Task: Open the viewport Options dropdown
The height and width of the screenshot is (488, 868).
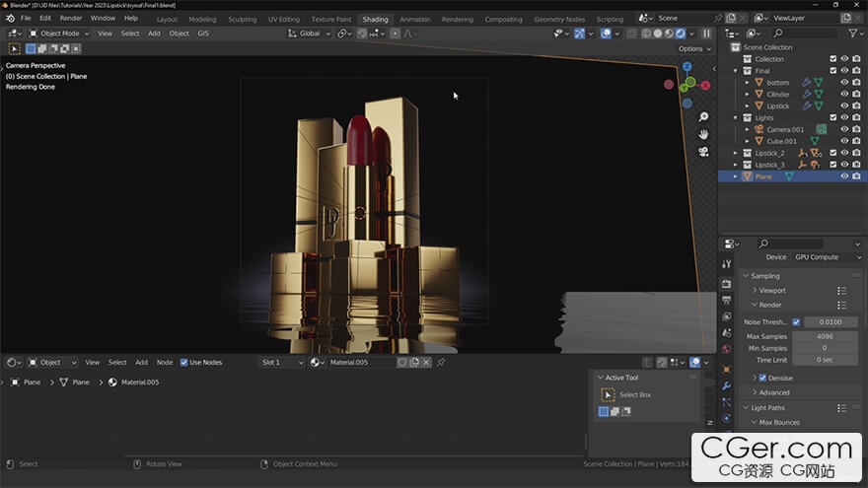Action: tap(694, 48)
